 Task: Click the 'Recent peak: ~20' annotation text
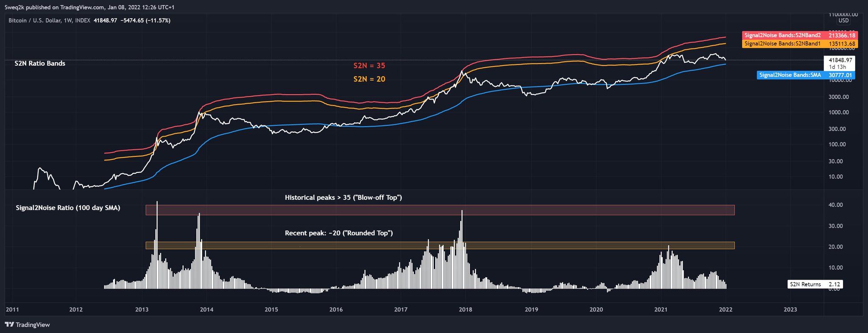[339, 233]
